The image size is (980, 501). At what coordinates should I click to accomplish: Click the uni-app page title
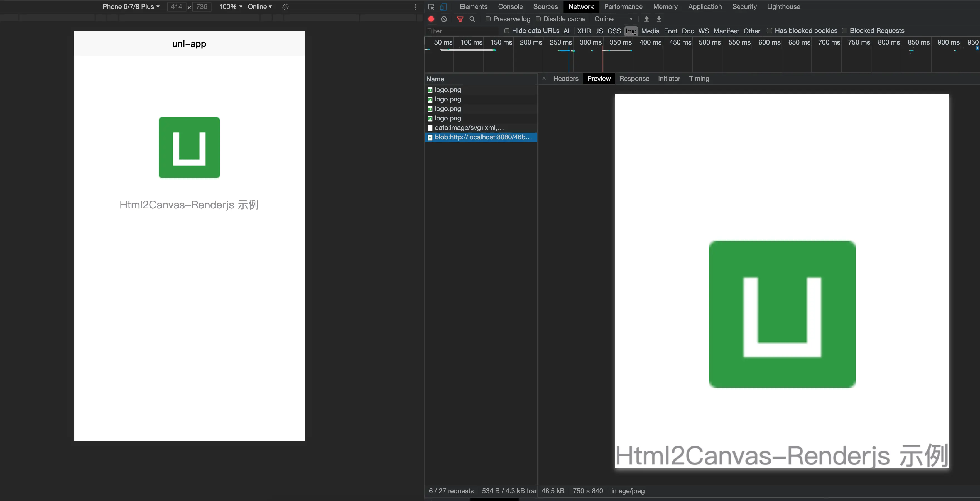(x=189, y=43)
